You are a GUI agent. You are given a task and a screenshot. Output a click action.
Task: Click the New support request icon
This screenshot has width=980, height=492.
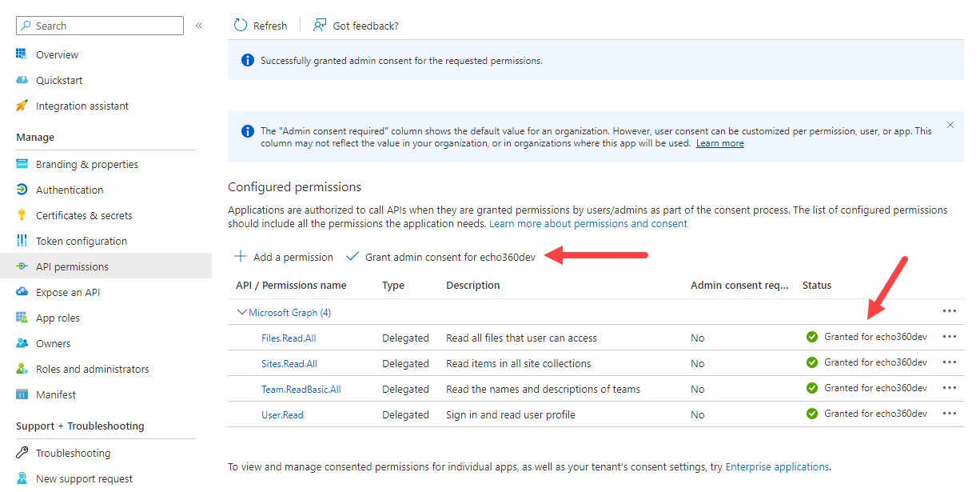click(22, 478)
